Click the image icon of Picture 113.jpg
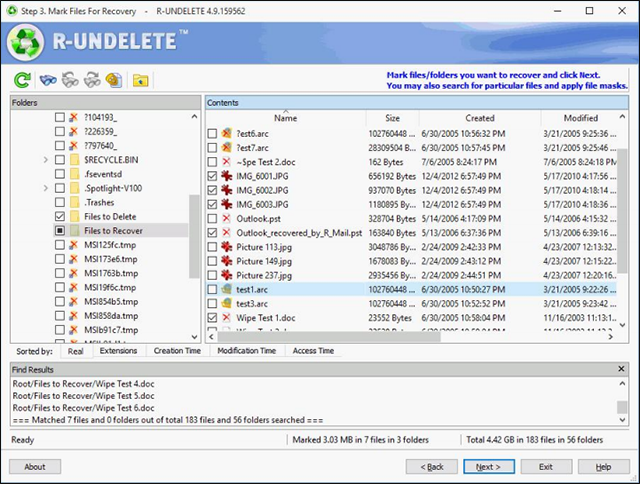 (x=227, y=247)
